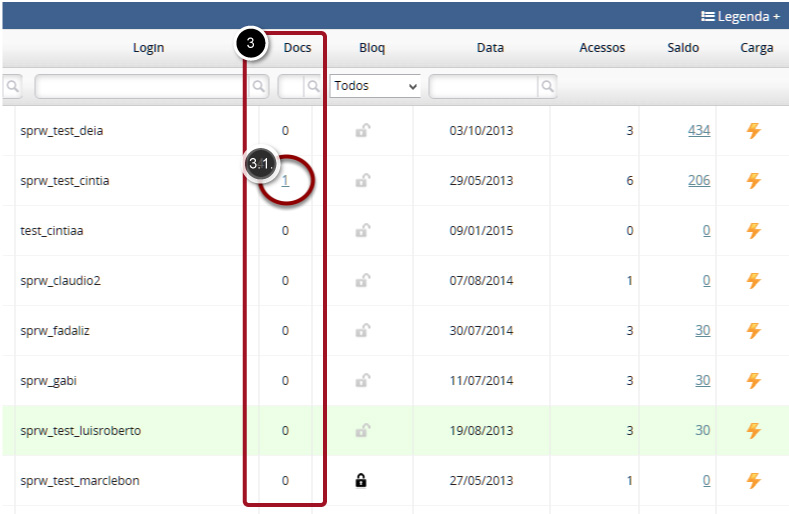
Task: Click search magnifier icon in Docs filter
Action: (x=313, y=87)
